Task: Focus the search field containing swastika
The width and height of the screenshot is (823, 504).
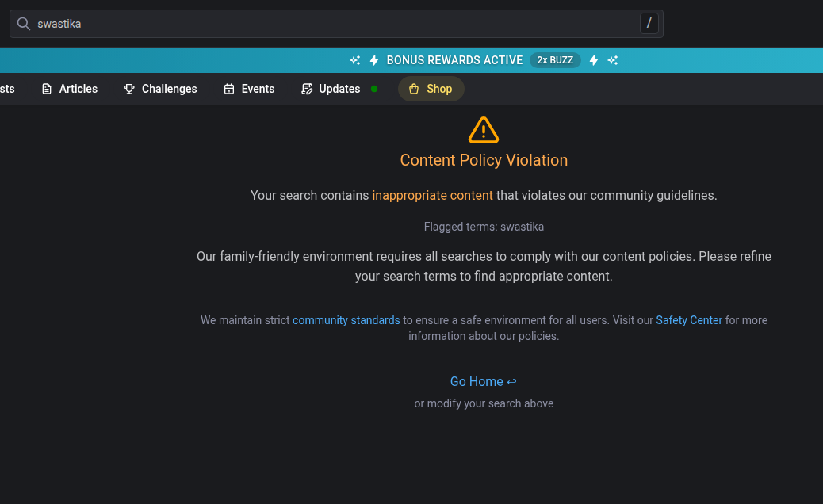Action: coord(336,24)
